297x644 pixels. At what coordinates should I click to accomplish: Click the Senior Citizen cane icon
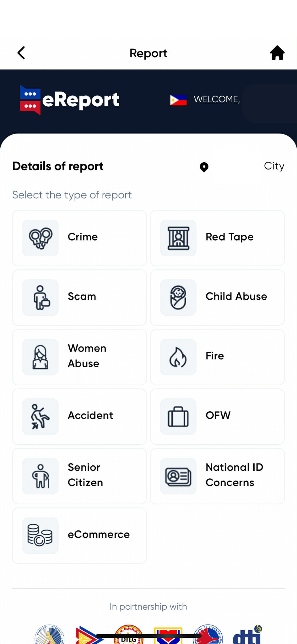click(x=40, y=476)
